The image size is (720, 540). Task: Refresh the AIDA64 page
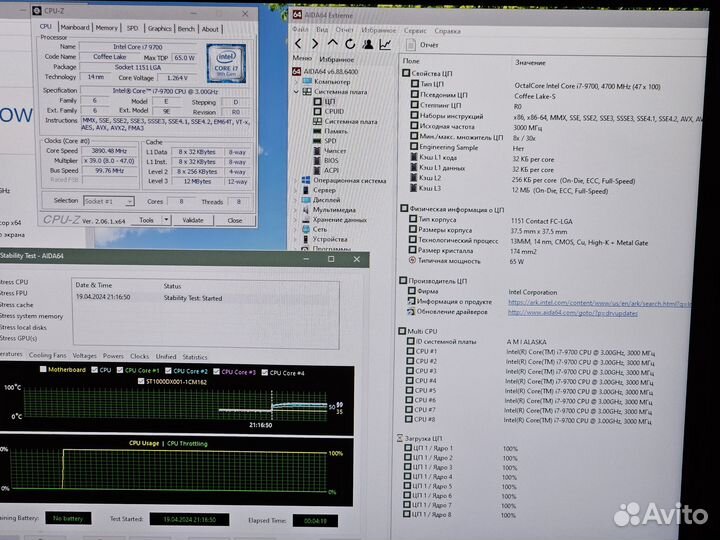tap(350, 44)
